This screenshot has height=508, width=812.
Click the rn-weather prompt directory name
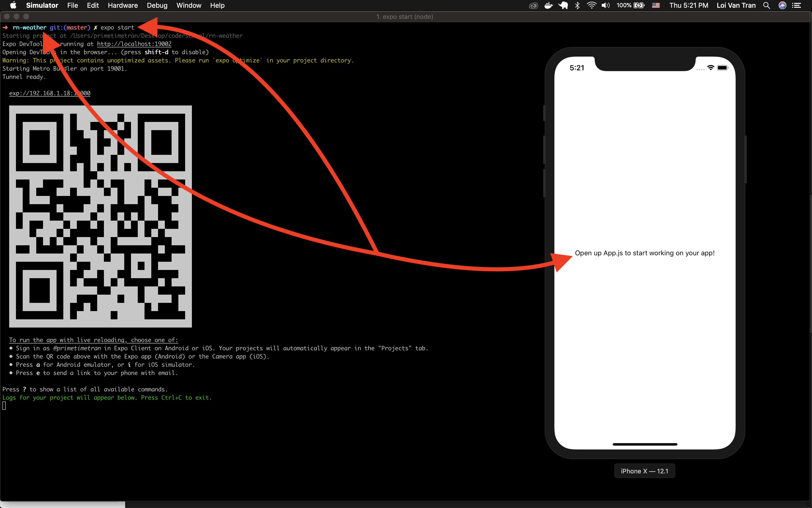[x=29, y=28]
